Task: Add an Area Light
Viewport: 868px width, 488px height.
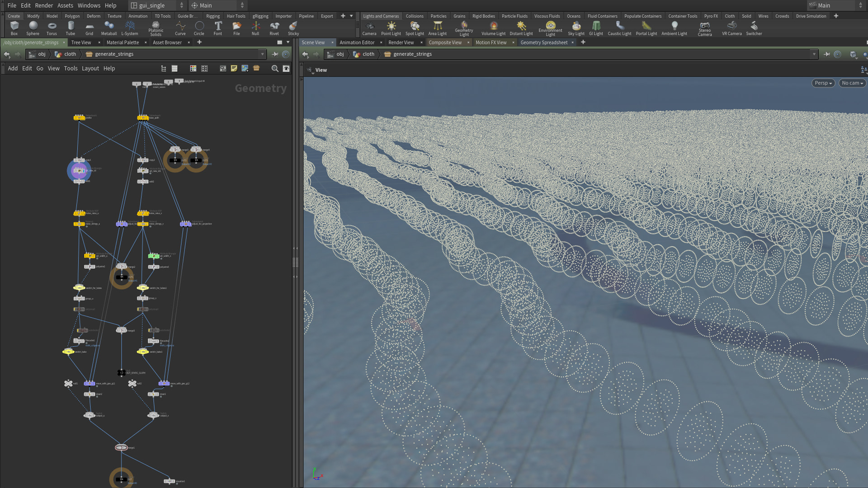Action: [437, 28]
